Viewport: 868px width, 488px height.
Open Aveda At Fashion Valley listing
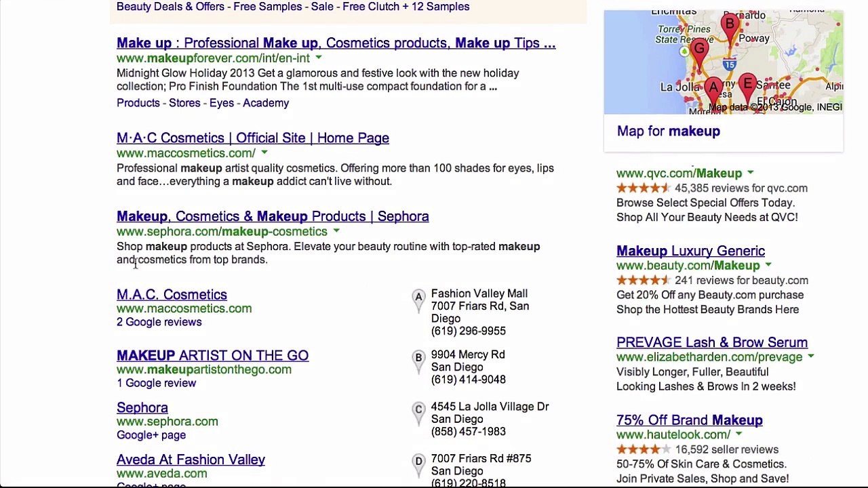[x=191, y=460]
